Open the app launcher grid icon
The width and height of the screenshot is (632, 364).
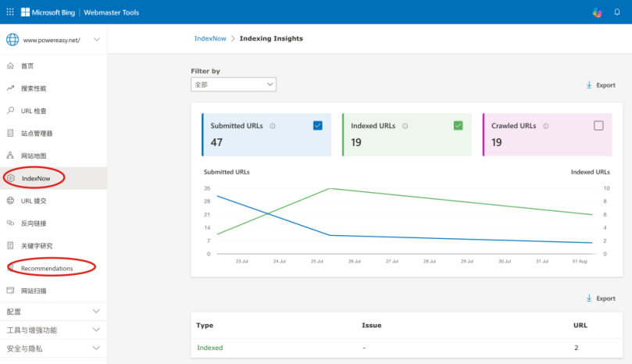click(10, 12)
